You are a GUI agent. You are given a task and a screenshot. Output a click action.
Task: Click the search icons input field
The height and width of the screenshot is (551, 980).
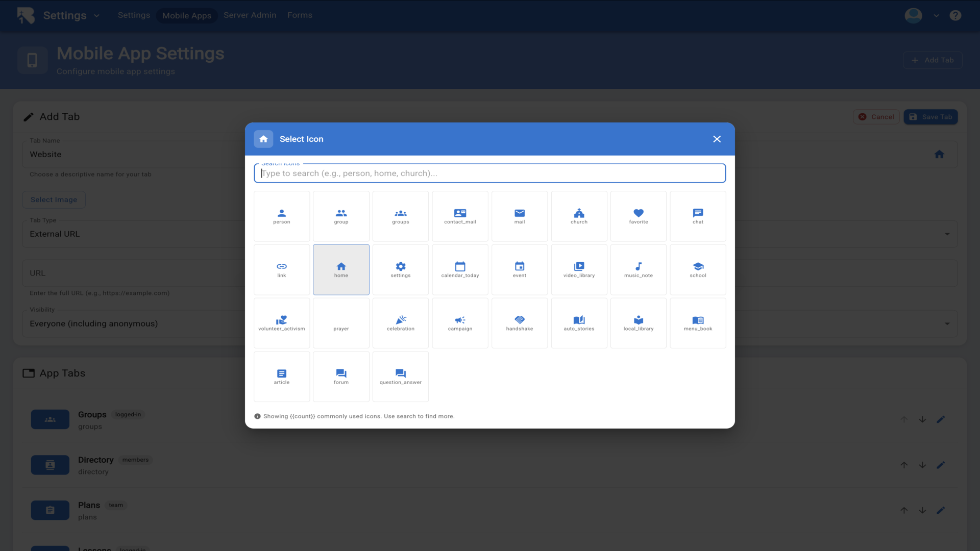[489, 173]
